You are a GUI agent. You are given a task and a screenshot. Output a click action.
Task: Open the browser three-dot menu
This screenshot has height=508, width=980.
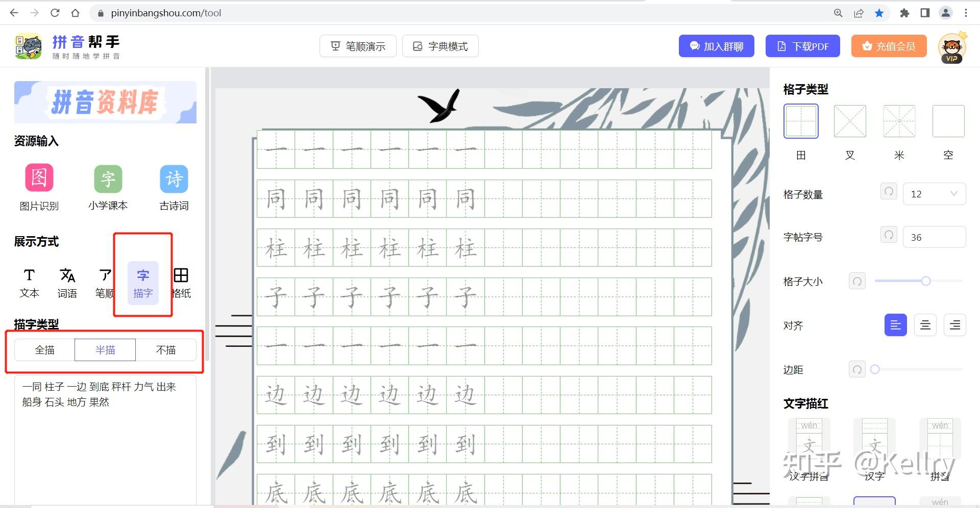point(966,13)
